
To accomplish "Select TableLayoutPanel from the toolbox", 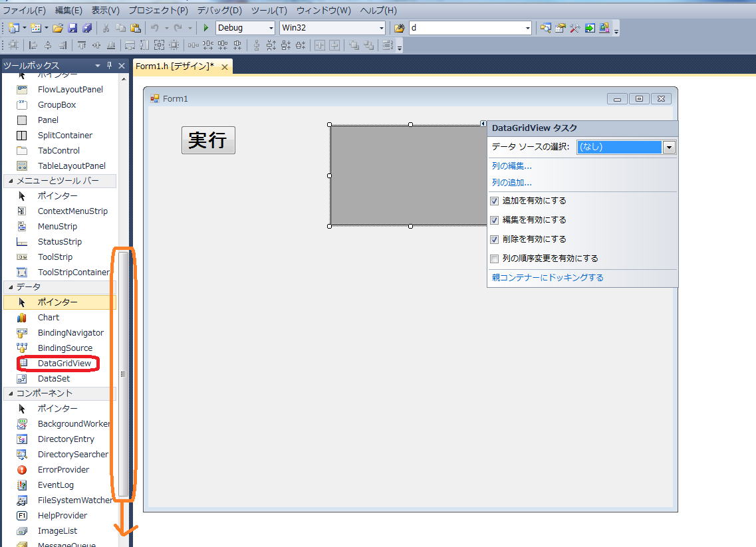I will (71, 166).
